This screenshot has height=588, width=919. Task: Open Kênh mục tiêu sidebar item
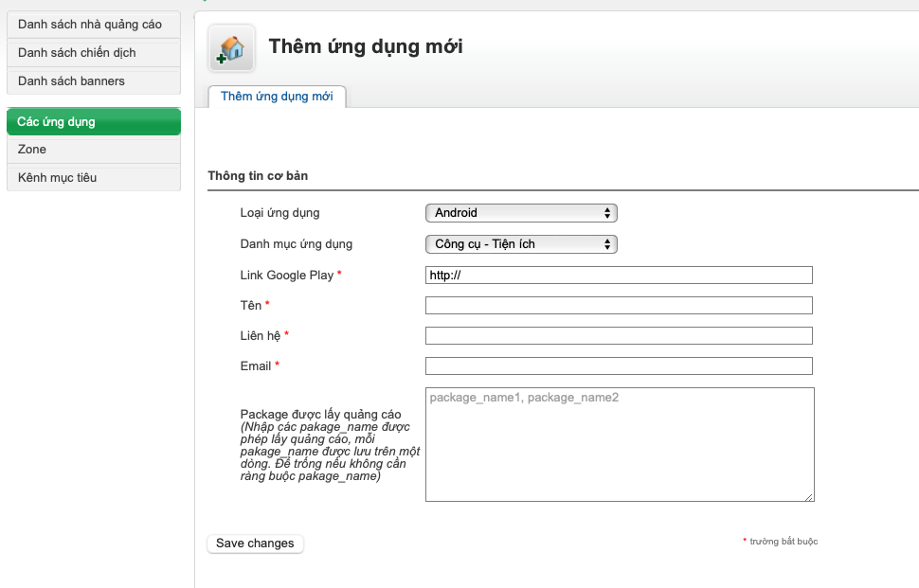click(94, 177)
